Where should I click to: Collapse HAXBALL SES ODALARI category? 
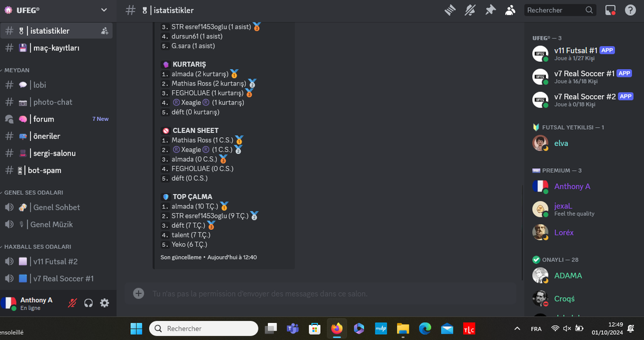37,247
